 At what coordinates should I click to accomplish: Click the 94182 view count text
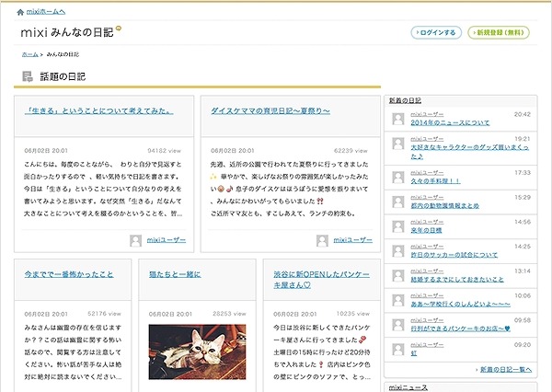tap(164, 151)
